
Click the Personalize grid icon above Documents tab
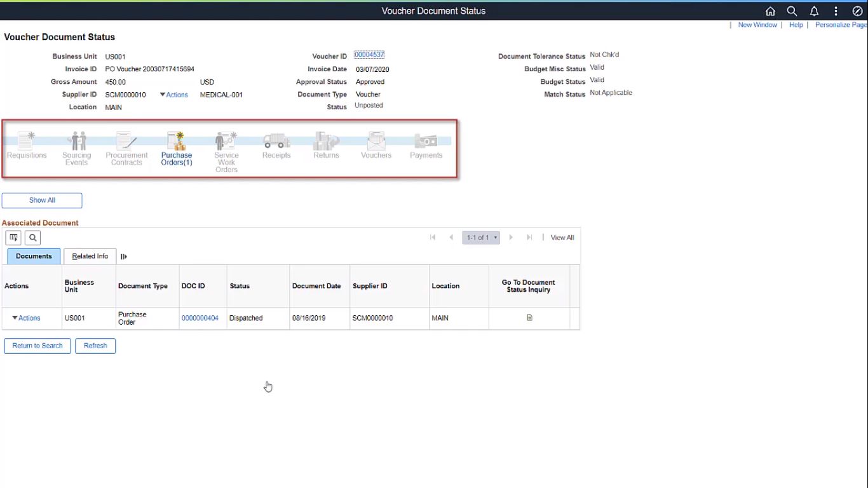(x=13, y=238)
